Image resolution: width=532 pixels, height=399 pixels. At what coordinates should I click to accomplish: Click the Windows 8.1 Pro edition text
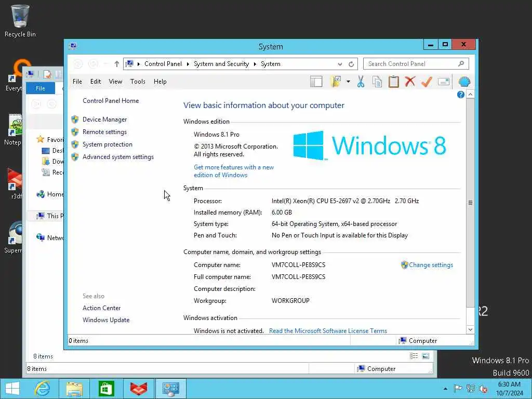click(217, 135)
